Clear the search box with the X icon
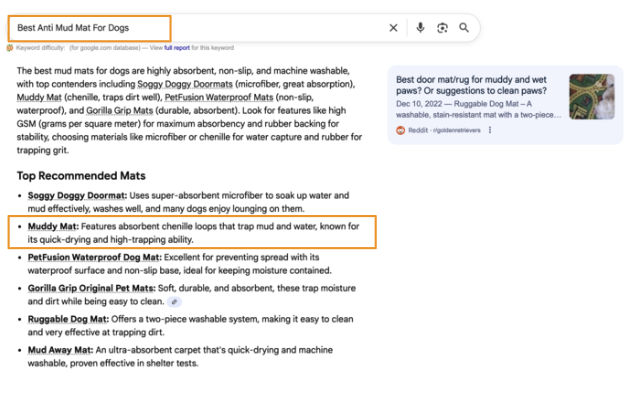The image size is (636, 401). [x=393, y=28]
